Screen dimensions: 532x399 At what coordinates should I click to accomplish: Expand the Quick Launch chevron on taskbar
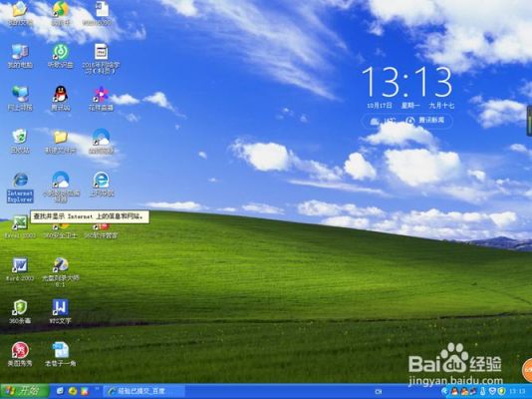point(98,388)
